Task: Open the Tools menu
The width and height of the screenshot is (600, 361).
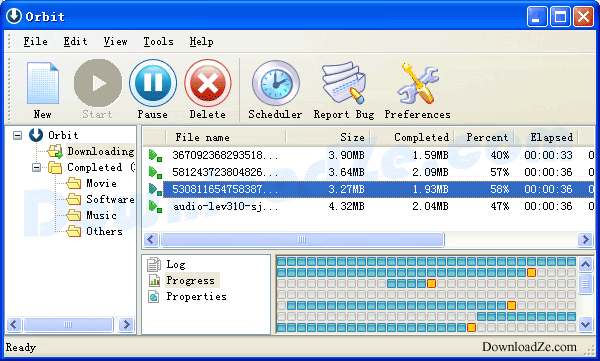Action: click(158, 41)
